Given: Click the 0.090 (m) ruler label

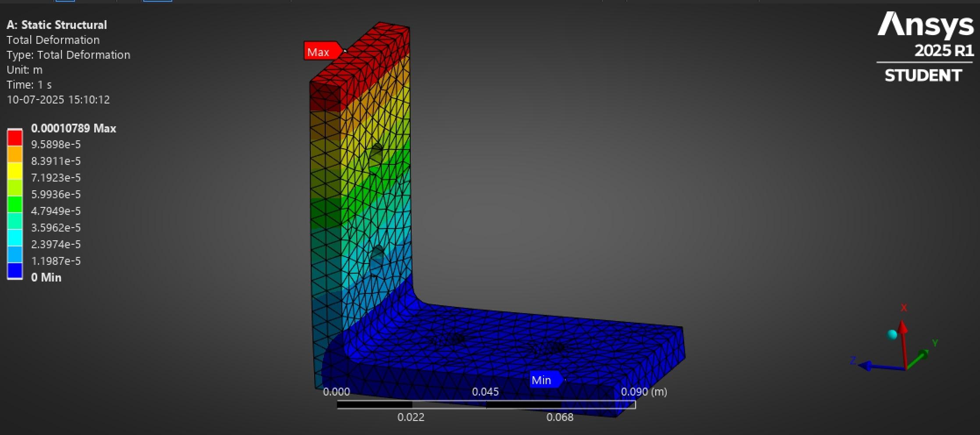Looking at the screenshot, I should (644, 392).
